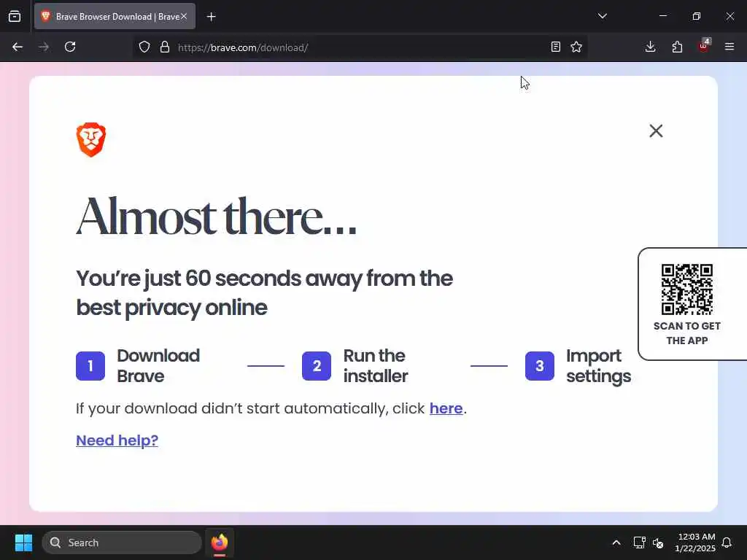
Task: Close the Almost there dialog
Action: pos(656,131)
